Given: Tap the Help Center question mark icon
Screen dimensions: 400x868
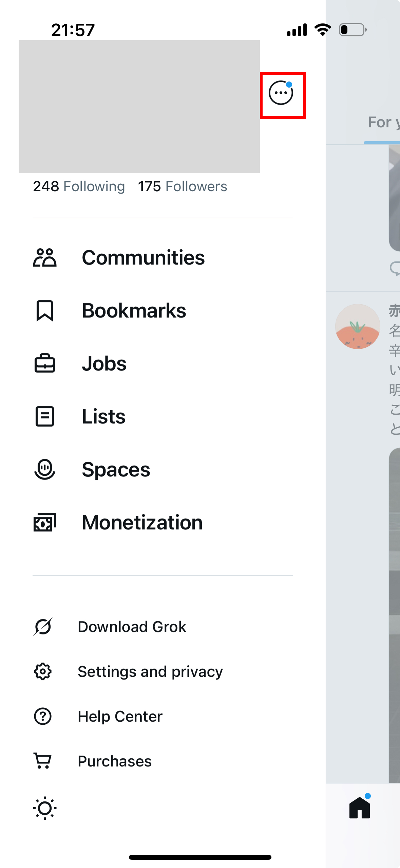Looking at the screenshot, I should (x=43, y=716).
